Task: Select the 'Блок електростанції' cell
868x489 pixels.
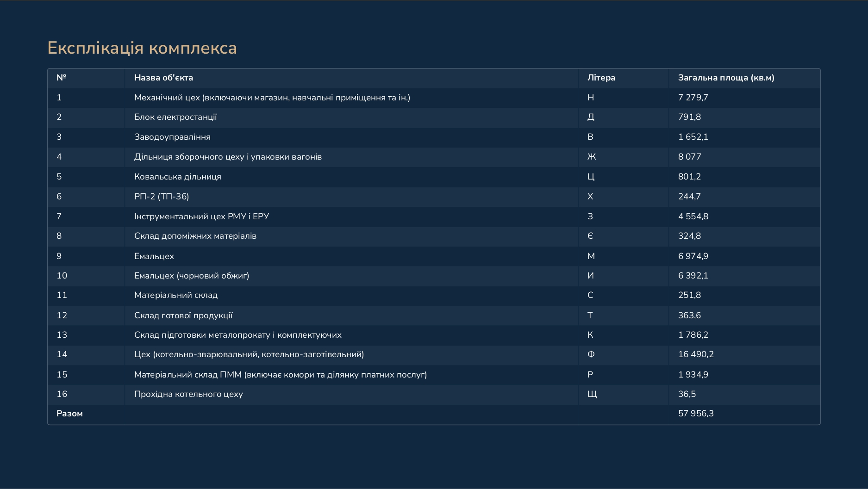Action: (x=175, y=117)
